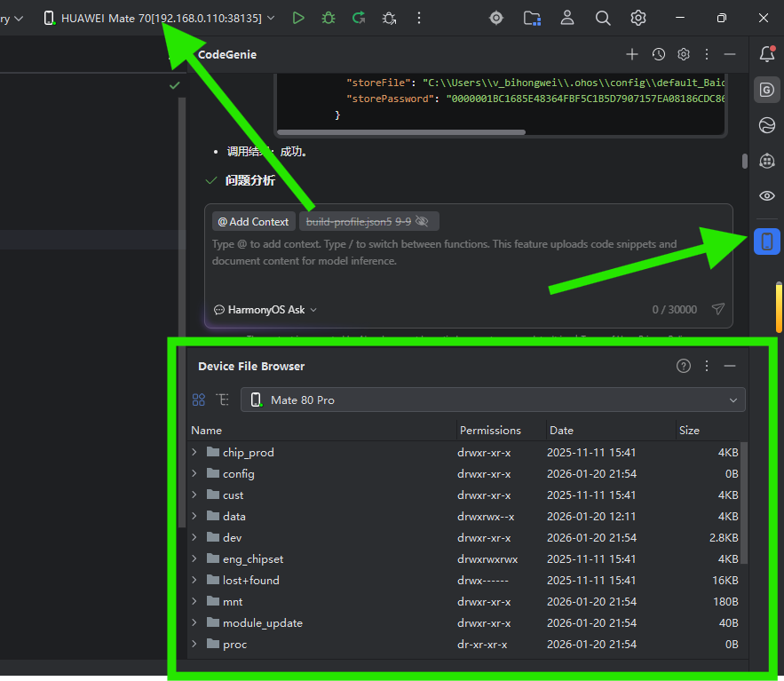784x681 pixels.
Task: Toggle visibility of build-profile.json5 context
Action: pos(422,221)
